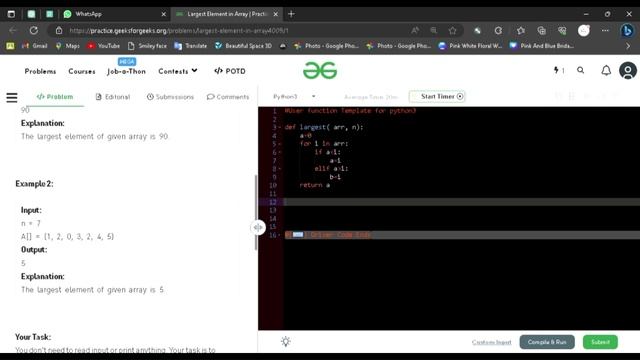The height and width of the screenshot is (360, 640).
Task: Open the Courses nav menu
Action: coord(82,71)
